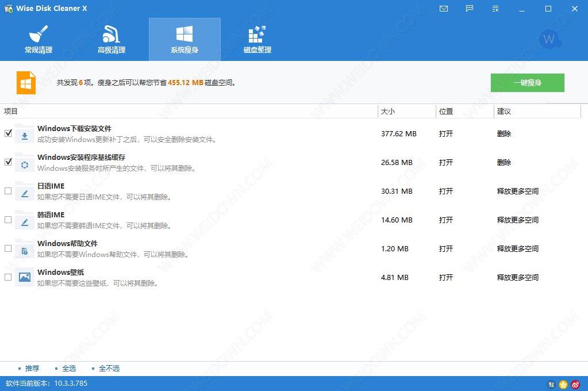The height and width of the screenshot is (391, 588).
Task: Click 打开 for Windows帮助文件
Action: click(446, 249)
